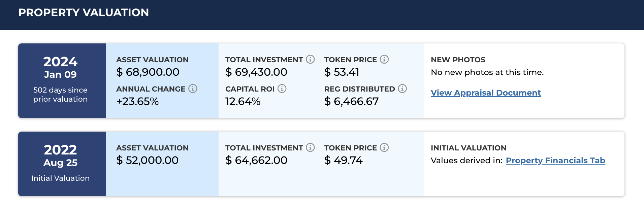
Task: Click the $ 52,000.00 asset valuation
Action: 148,160
